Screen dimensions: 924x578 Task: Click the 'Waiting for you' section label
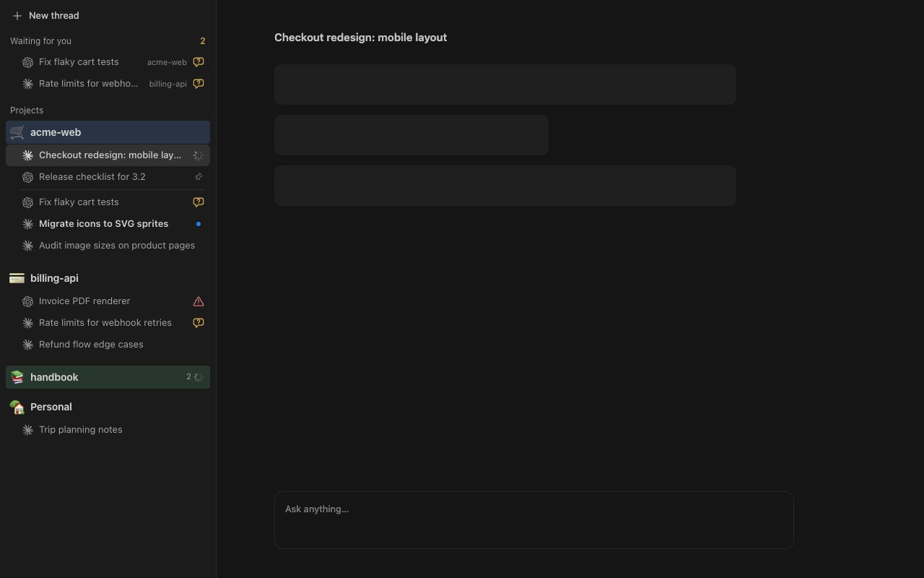tap(40, 41)
